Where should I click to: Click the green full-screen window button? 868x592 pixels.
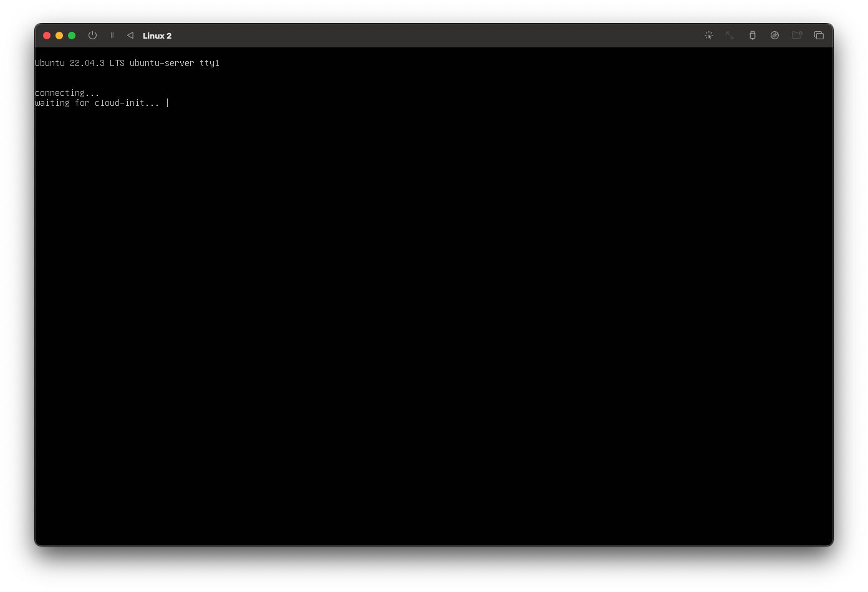pyautogui.click(x=72, y=36)
